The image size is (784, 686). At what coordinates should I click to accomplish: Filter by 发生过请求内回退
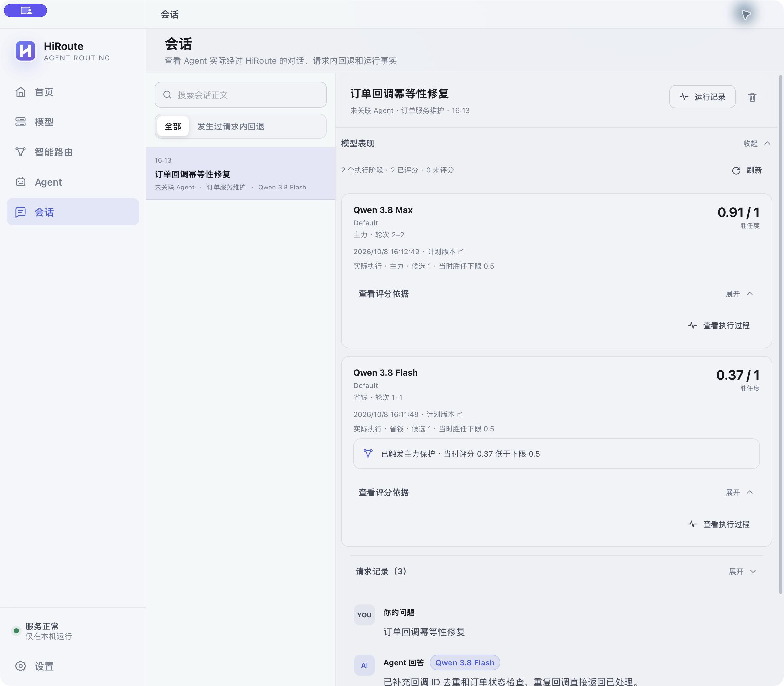(x=231, y=126)
